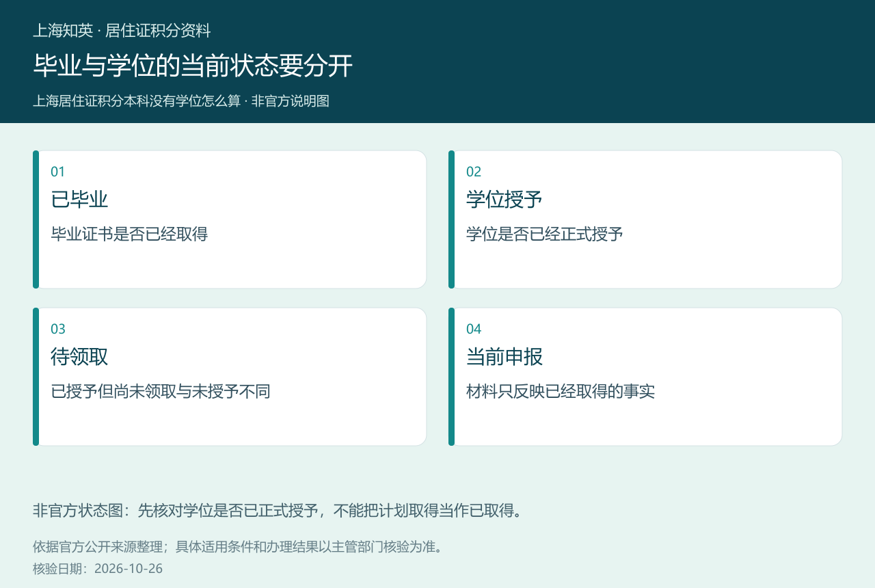The image size is (875, 588).
Task: Select the card heading "已毕业"
Action: 79,200
